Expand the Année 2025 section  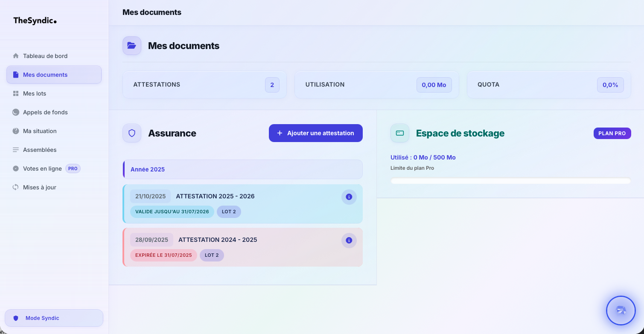(242, 169)
